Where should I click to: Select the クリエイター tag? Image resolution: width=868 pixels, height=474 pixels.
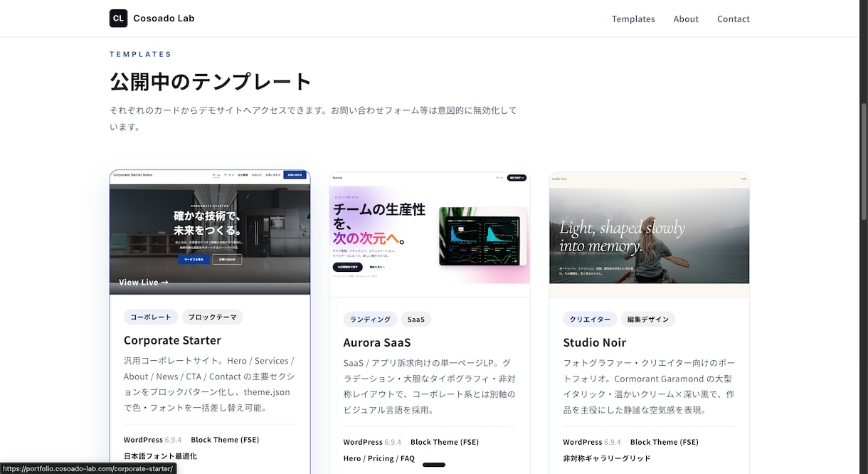[590, 320]
